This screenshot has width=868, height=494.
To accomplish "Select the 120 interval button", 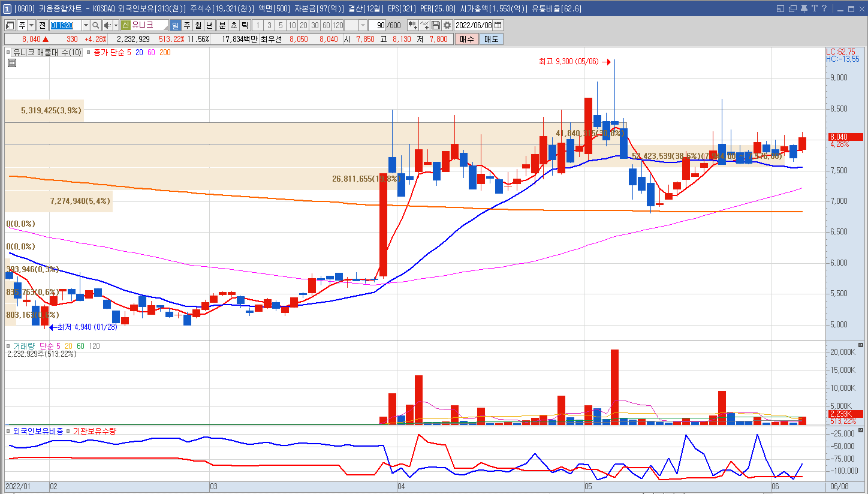I will click(337, 25).
